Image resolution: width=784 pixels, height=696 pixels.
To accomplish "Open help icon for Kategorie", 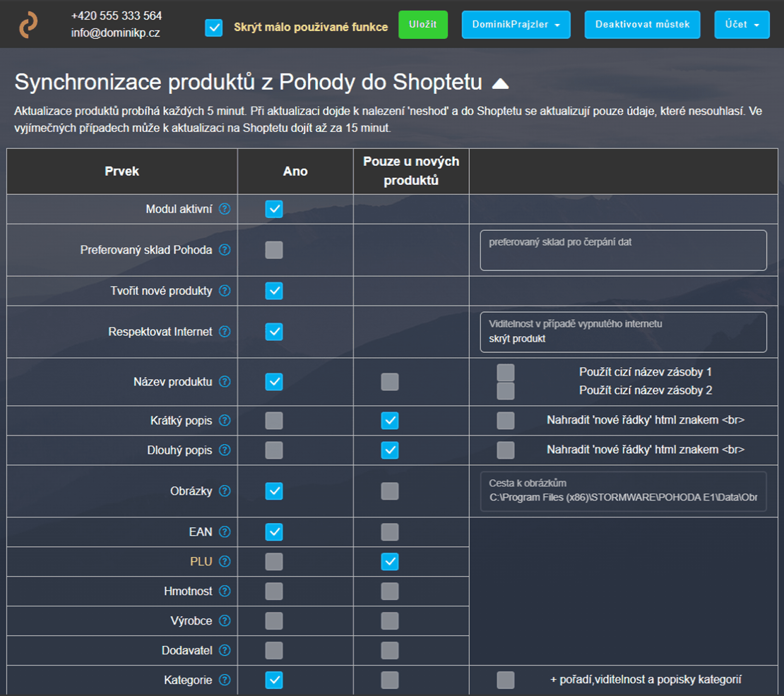I will point(225,680).
